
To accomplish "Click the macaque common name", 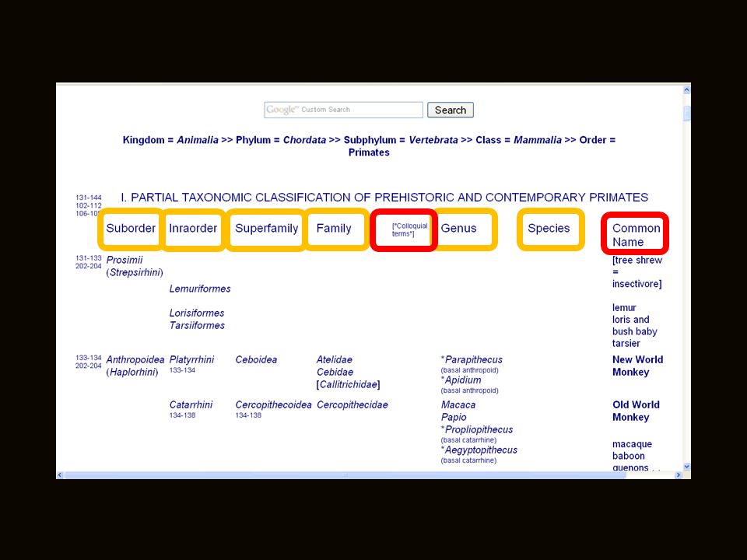I will [632, 444].
